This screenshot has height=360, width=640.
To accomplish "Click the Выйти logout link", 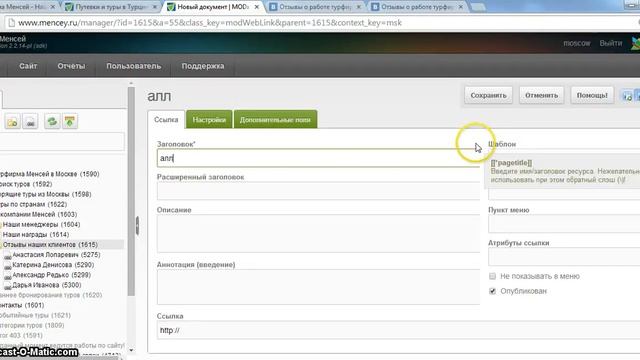I will point(611,43).
